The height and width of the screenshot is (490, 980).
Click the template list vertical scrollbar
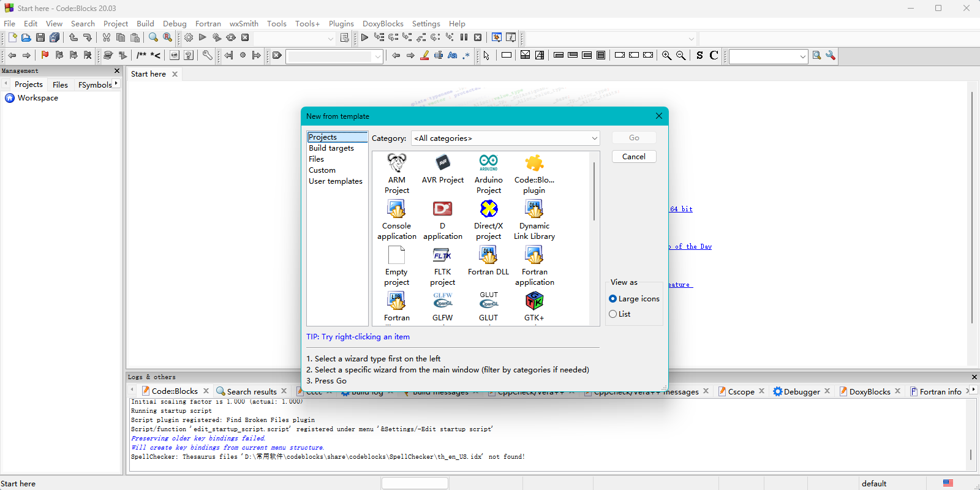594,191
